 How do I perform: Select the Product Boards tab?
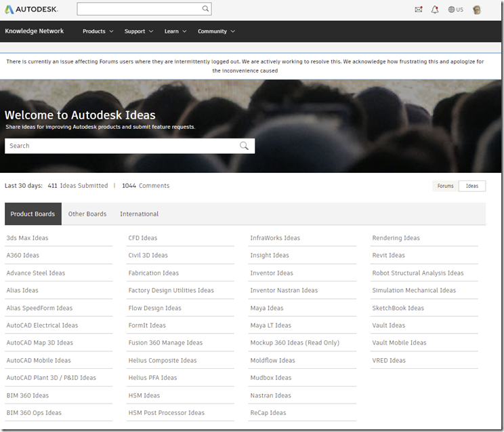[33, 214]
